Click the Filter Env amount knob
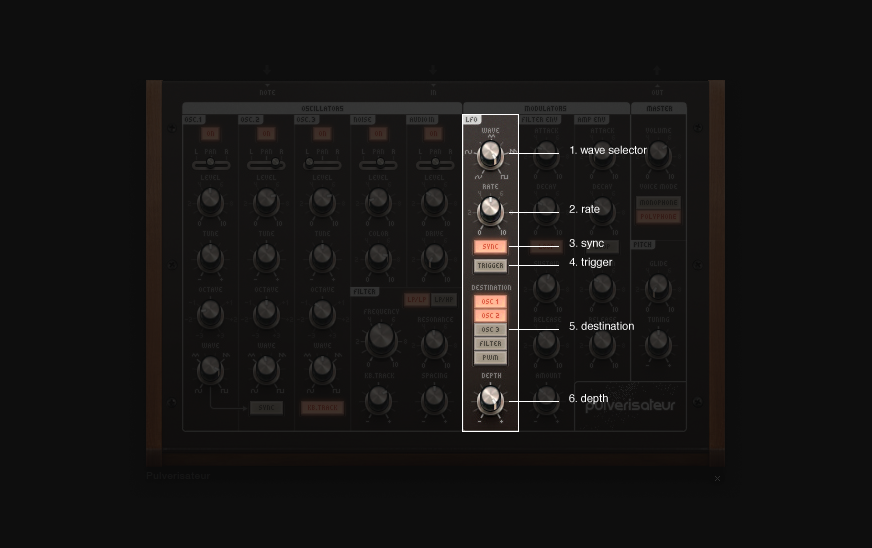 [x=546, y=399]
